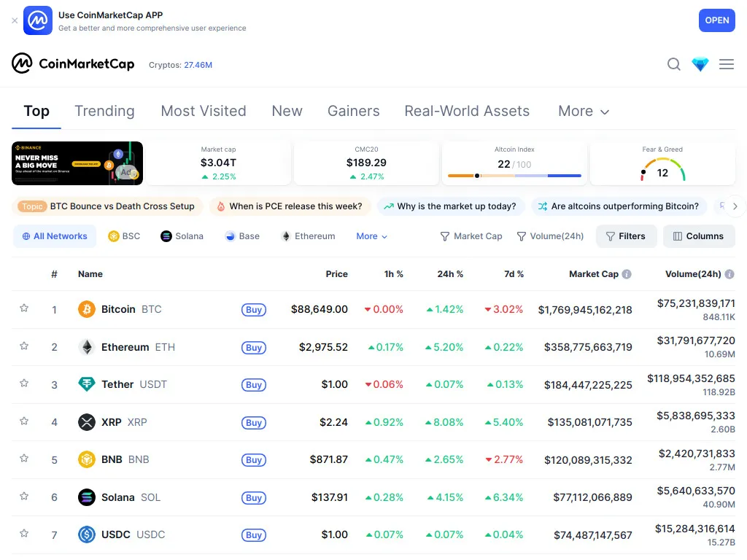Open the hamburger menu

point(727,64)
